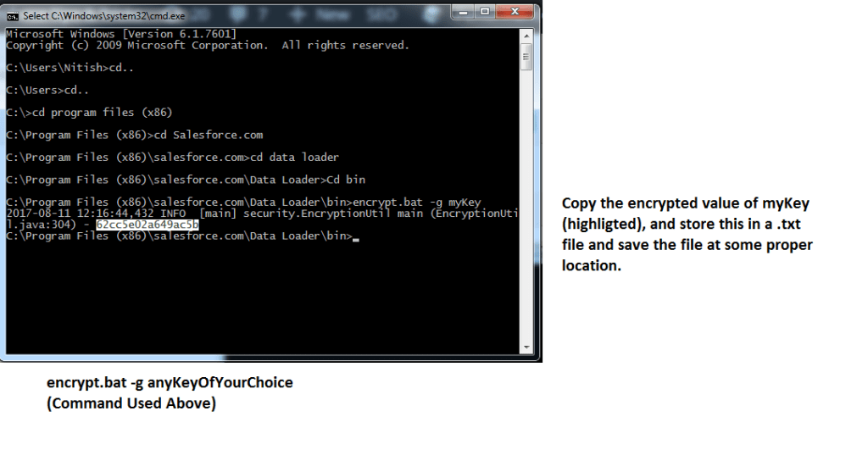Image resolution: width=868 pixels, height=450 pixels.
Task: Click the 'cd data loader' command text
Action: (x=294, y=158)
